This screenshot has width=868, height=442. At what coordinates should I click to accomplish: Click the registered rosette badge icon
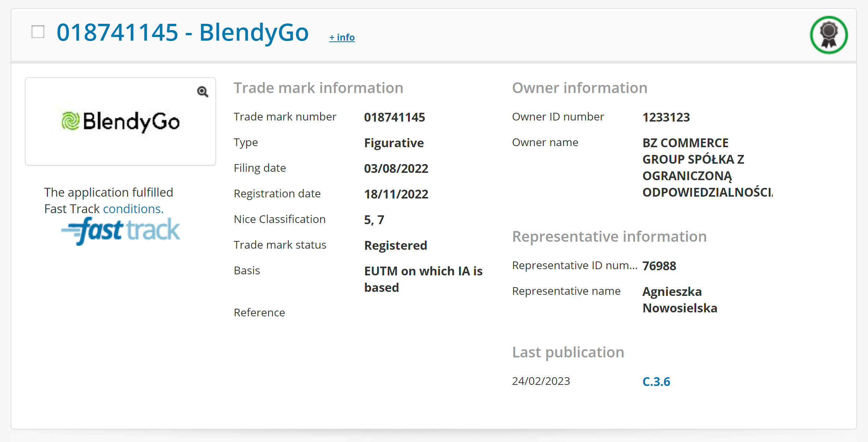coord(829,35)
